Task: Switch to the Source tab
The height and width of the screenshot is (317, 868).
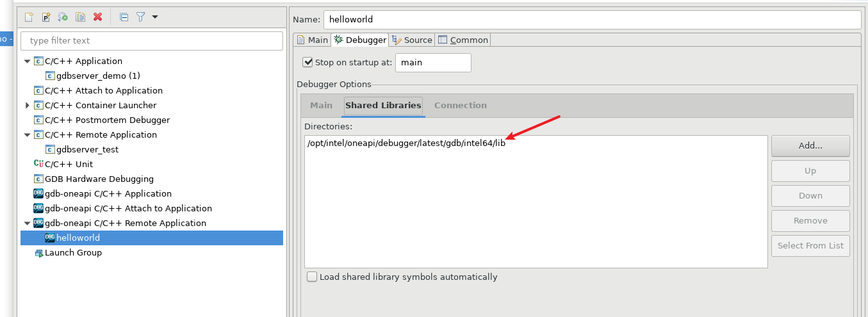Action: point(413,40)
